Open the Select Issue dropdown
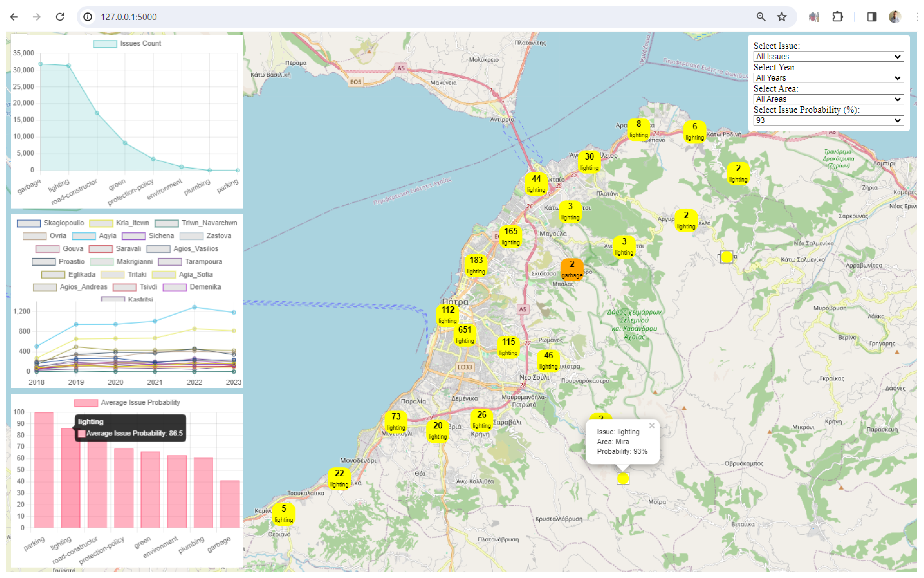Viewport: 924px width, 578px height. pyautogui.click(x=828, y=57)
